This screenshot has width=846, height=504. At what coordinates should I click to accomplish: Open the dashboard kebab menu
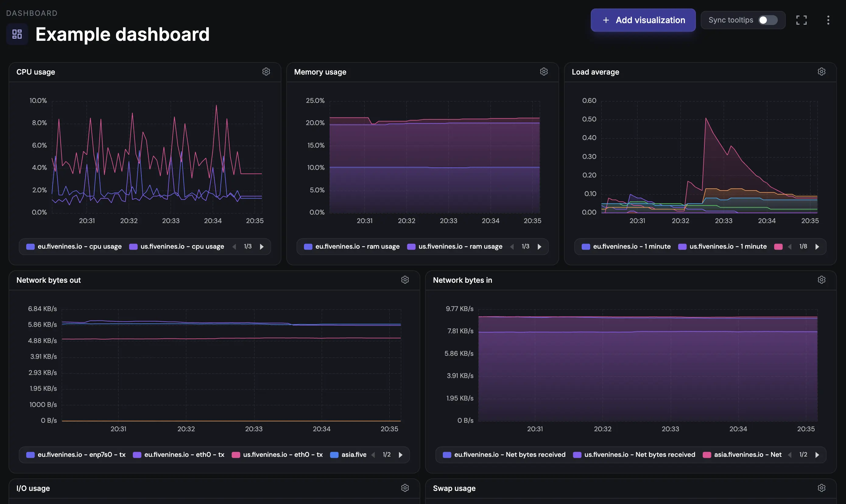828,20
